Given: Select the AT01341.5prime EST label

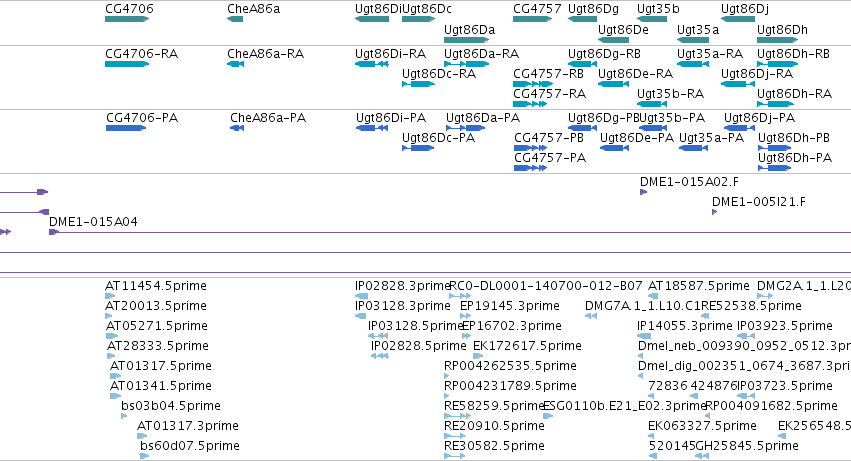Looking at the screenshot, I should tap(161, 387).
